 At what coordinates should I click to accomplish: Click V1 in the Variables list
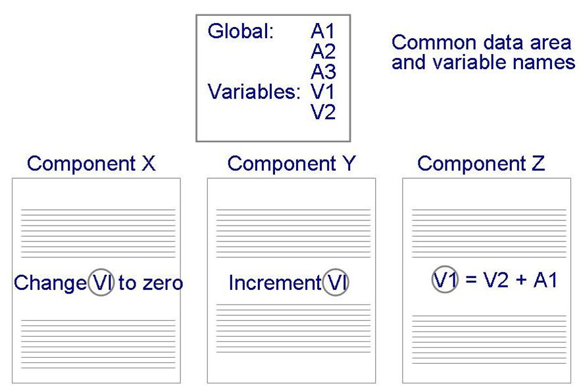coord(323,92)
